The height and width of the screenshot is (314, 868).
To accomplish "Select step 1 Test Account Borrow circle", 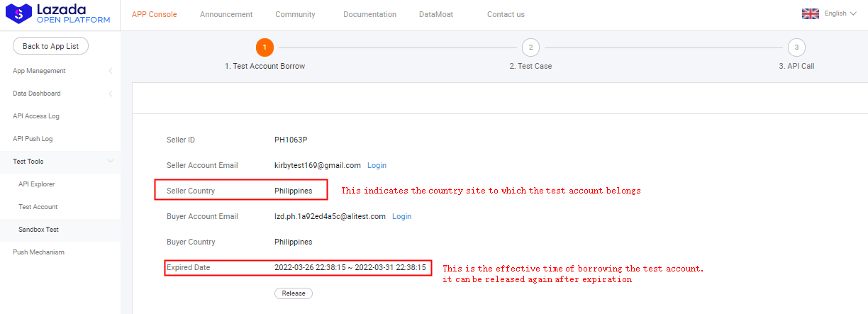I will coord(265,47).
